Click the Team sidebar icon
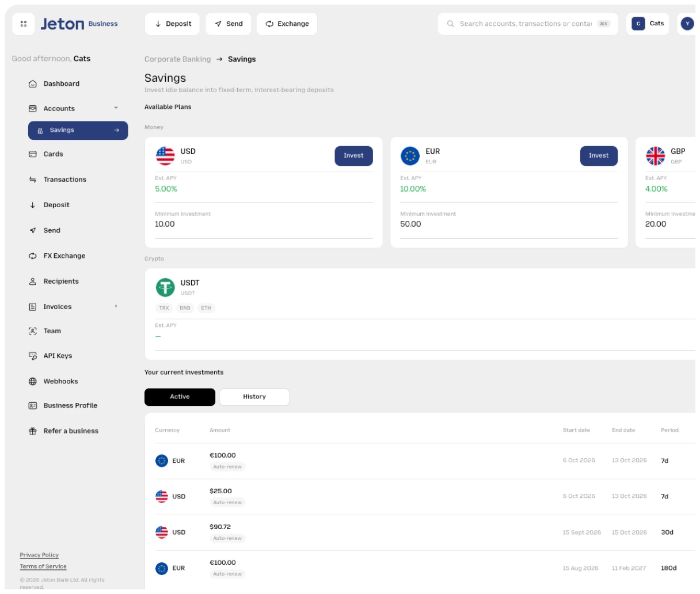The image size is (700, 594). click(x=33, y=331)
